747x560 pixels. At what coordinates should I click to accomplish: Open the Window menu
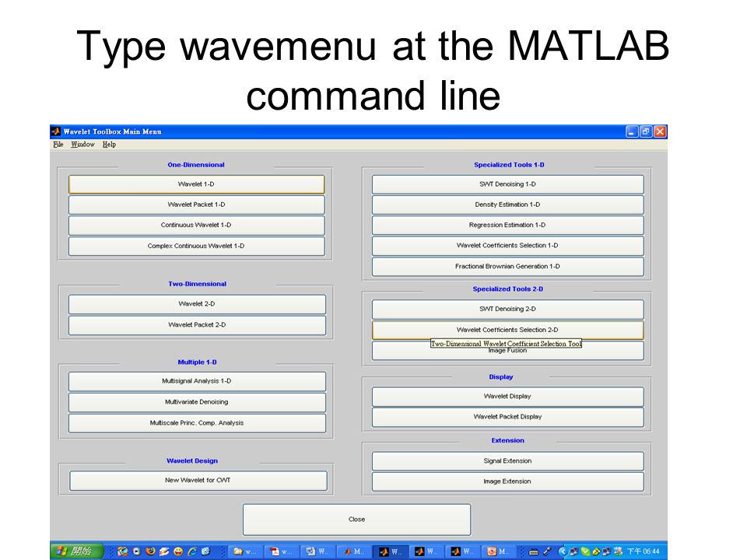pyautogui.click(x=83, y=145)
